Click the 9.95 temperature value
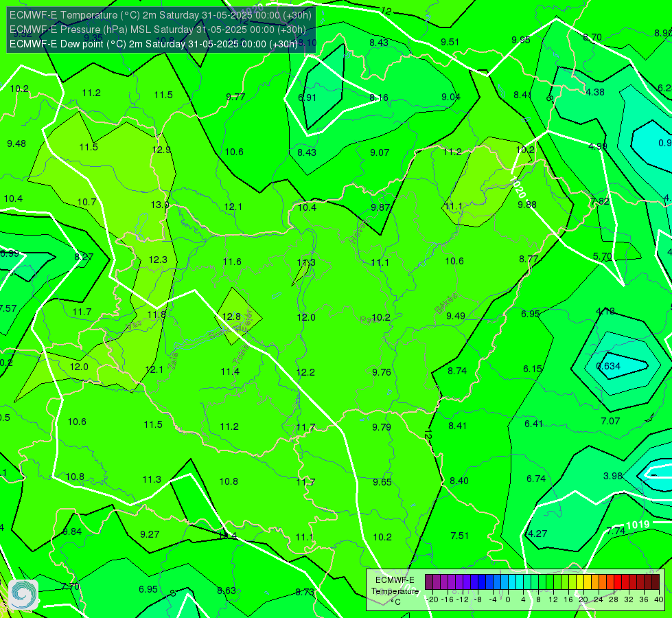672x618 pixels. pyautogui.click(x=521, y=40)
